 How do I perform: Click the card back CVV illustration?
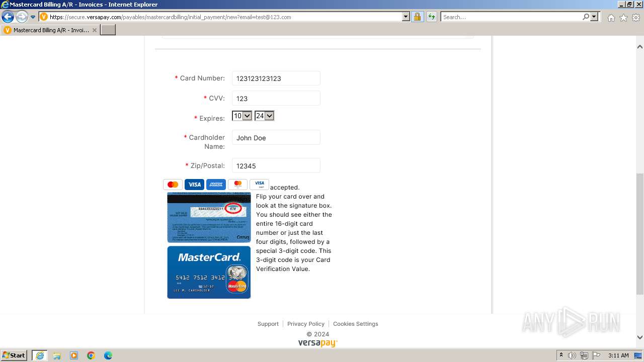coord(209,217)
